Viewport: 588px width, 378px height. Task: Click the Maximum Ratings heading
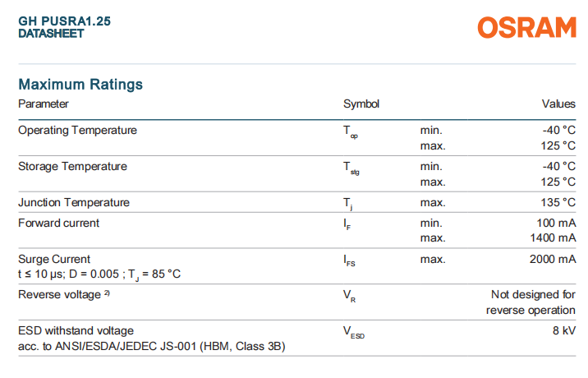coord(80,84)
